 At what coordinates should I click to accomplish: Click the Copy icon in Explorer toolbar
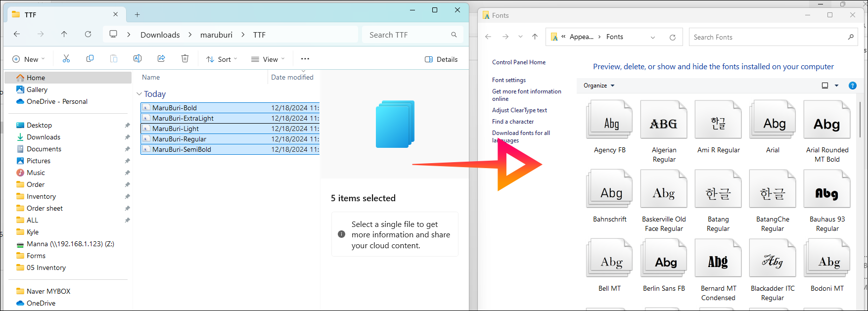[x=90, y=59]
